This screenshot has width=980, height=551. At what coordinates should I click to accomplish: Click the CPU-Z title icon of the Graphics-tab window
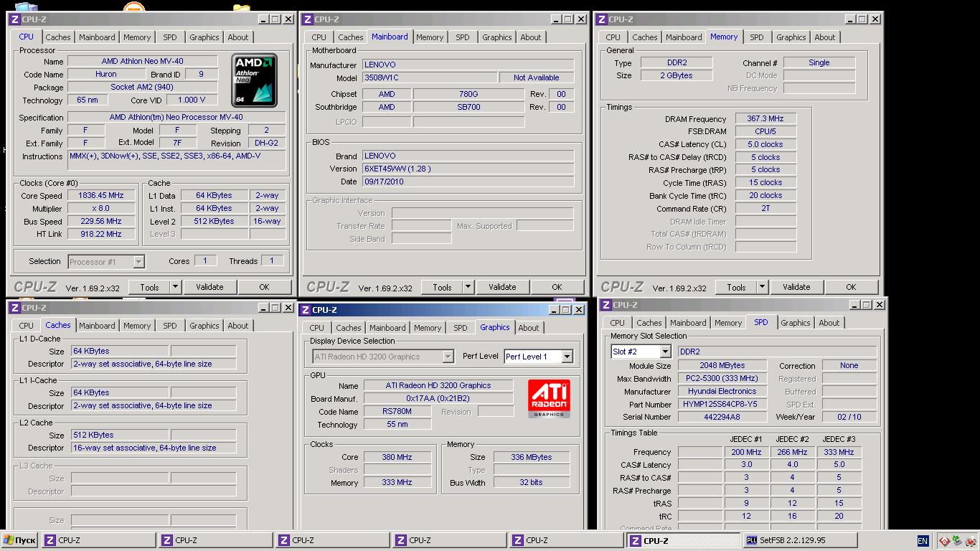coord(305,310)
